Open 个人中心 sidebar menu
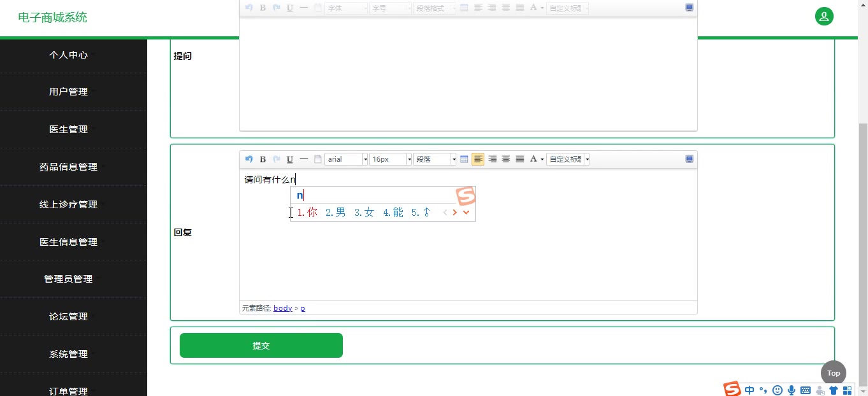Viewport: 868px width, 396px height. point(68,55)
